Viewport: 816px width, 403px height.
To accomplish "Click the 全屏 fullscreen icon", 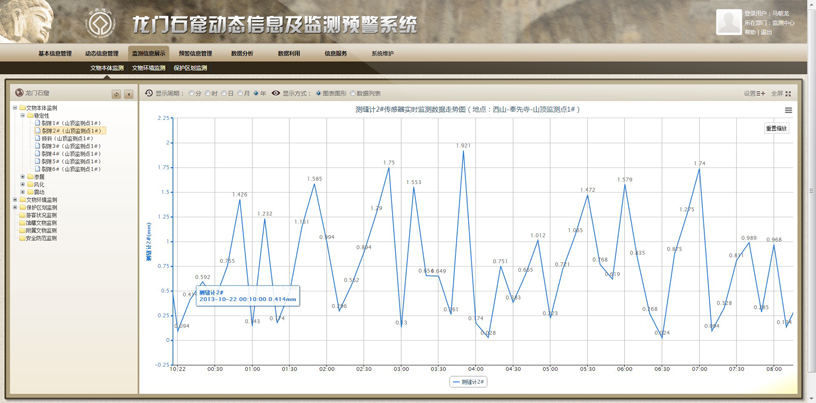I will pos(788,93).
